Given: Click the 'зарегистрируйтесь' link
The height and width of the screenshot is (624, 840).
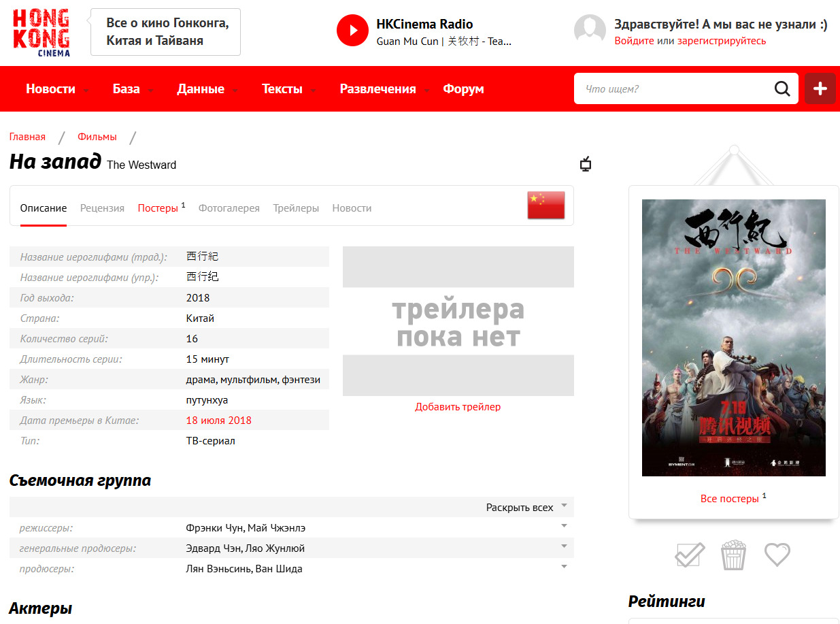Looking at the screenshot, I should click(721, 41).
